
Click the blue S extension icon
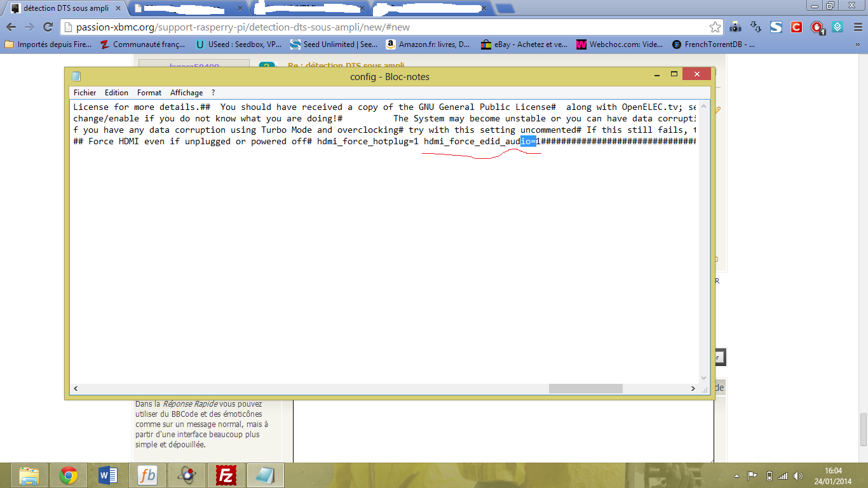[776, 27]
